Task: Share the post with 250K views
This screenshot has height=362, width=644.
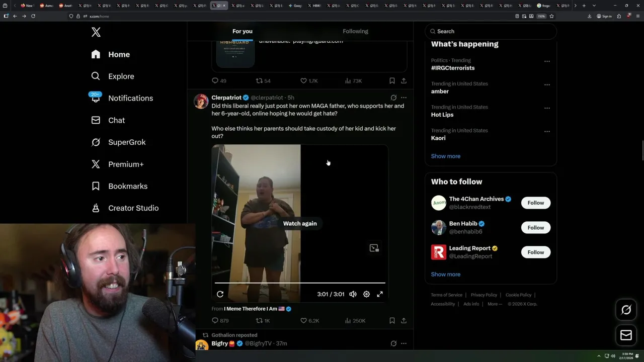Action: (404, 320)
